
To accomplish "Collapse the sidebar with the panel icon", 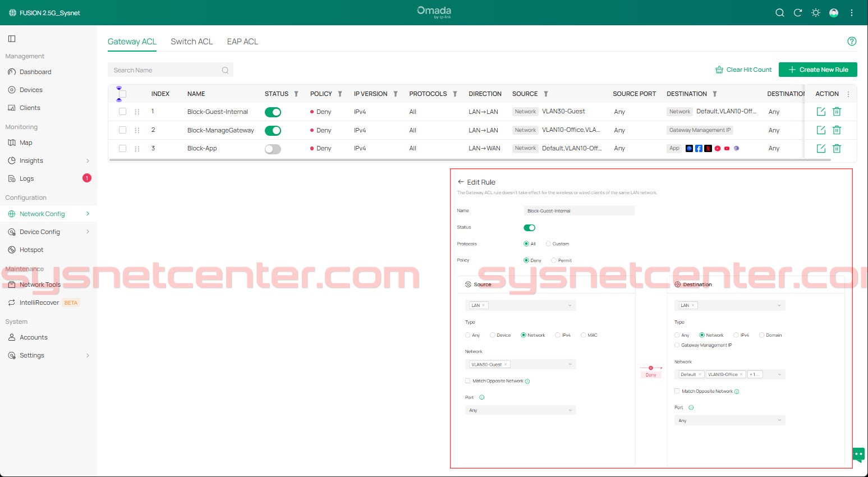I will pyautogui.click(x=12, y=39).
